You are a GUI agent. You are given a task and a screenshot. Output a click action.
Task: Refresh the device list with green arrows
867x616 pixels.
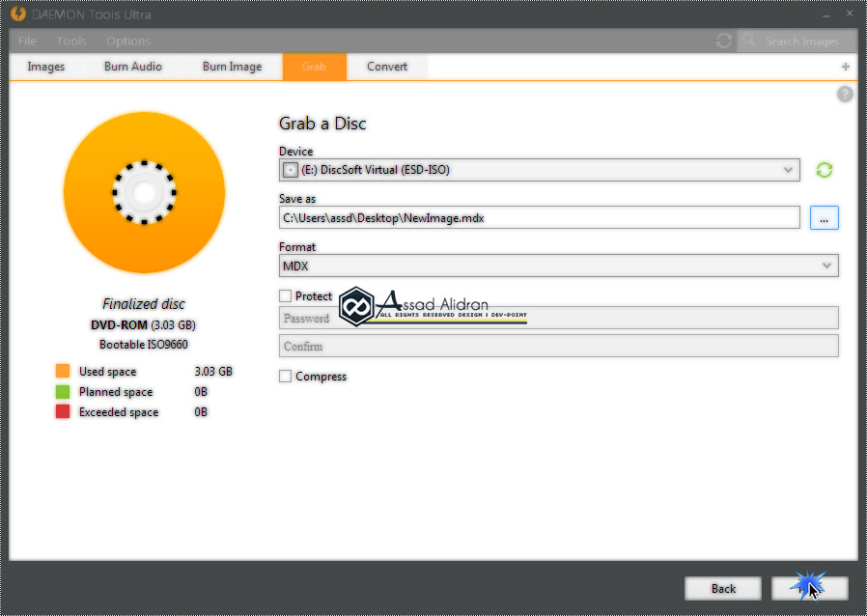pyautogui.click(x=824, y=170)
